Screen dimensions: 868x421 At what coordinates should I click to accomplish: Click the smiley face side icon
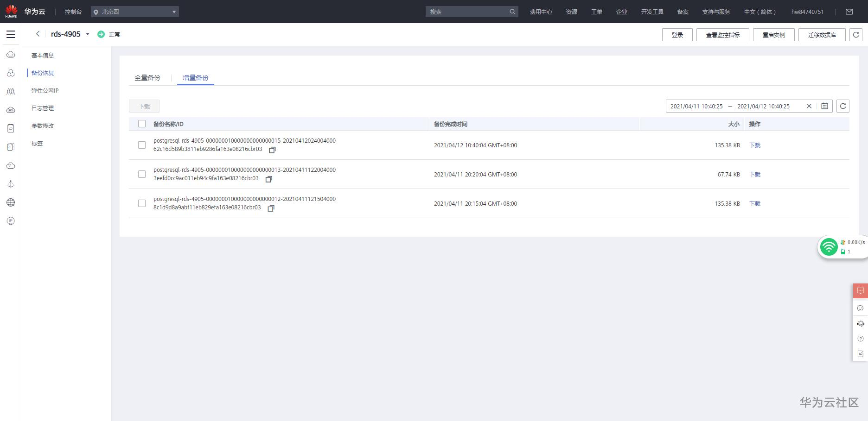coord(861,308)
